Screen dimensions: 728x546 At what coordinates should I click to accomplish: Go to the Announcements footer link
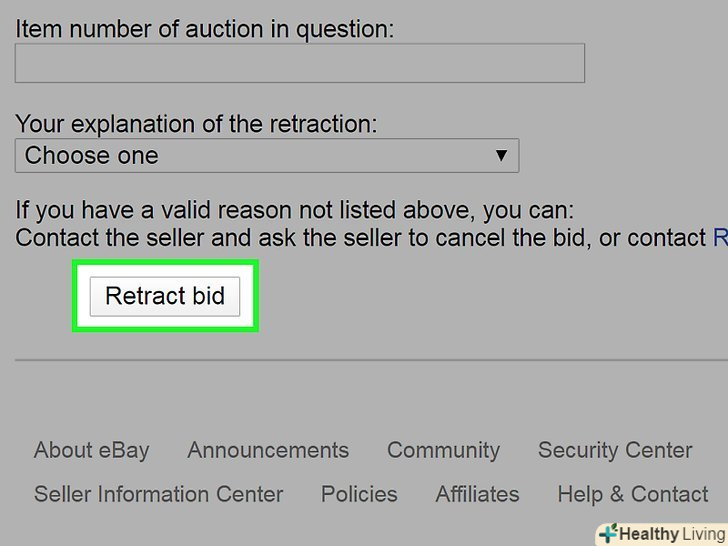click(x=268, y=450)
